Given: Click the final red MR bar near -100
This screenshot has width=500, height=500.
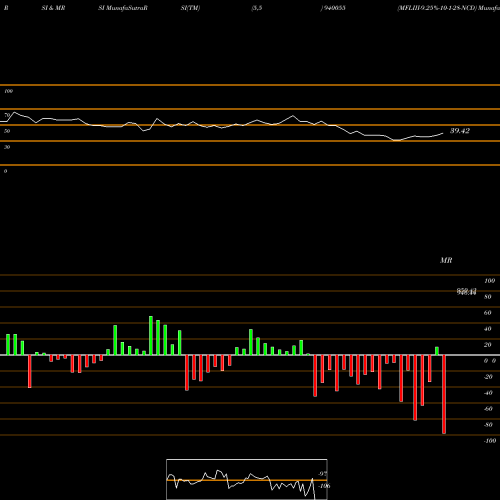Looking at the screenshot, I should point(444,394).
